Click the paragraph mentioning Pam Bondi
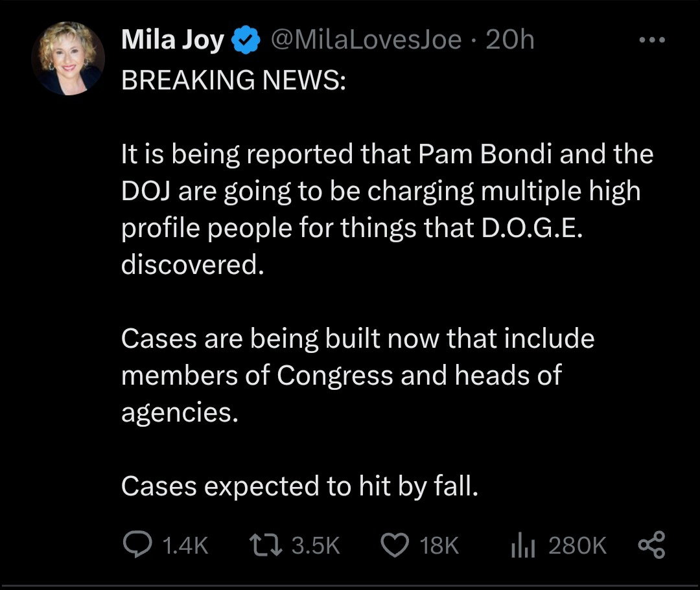Screen dimensions: 700x590 387,210
